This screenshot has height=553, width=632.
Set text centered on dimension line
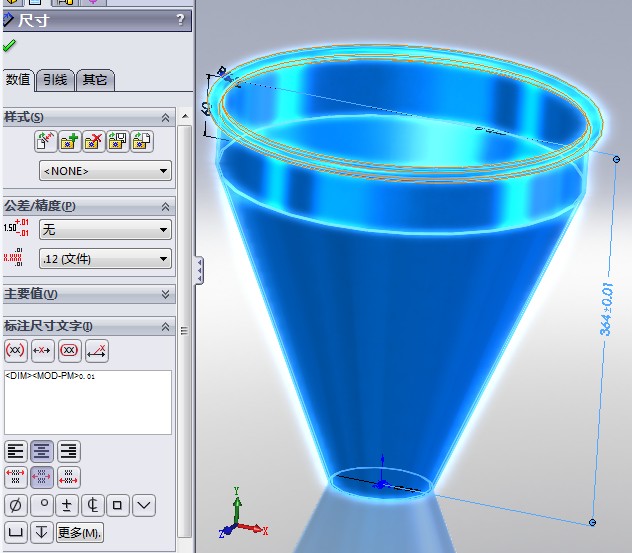(42, 477)
